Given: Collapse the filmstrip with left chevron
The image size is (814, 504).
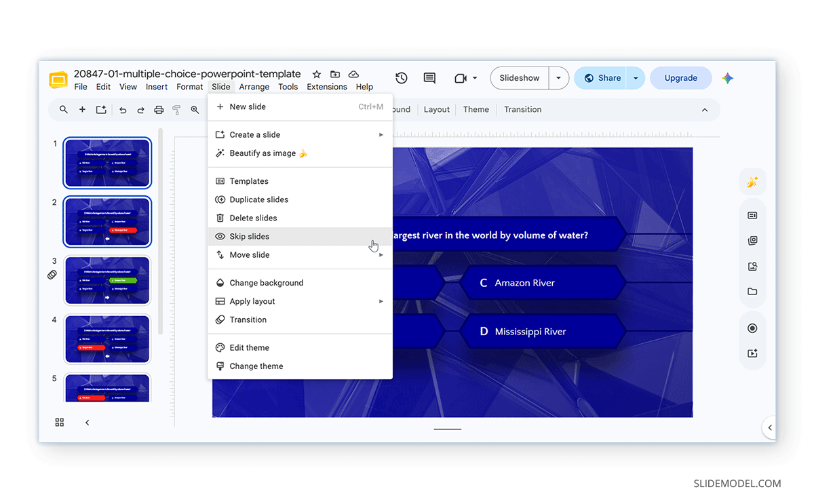Looking at the screenshot, I should click(87, 423).
